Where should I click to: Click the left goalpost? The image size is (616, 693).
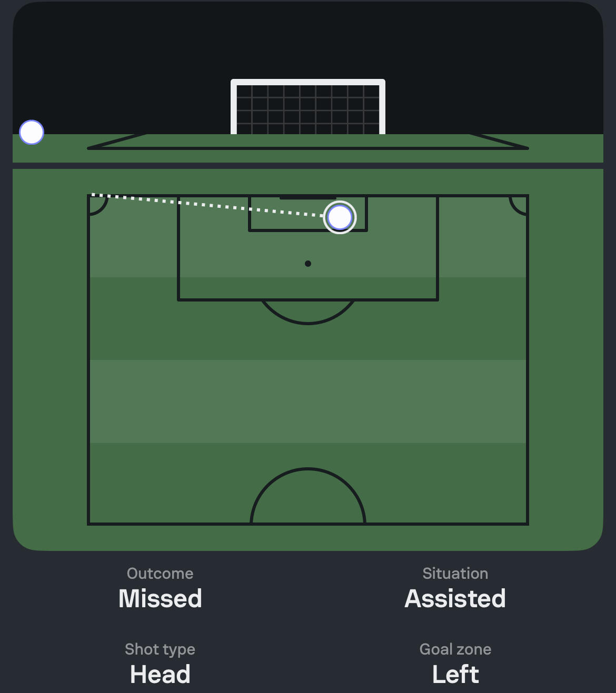coord(233,108)
